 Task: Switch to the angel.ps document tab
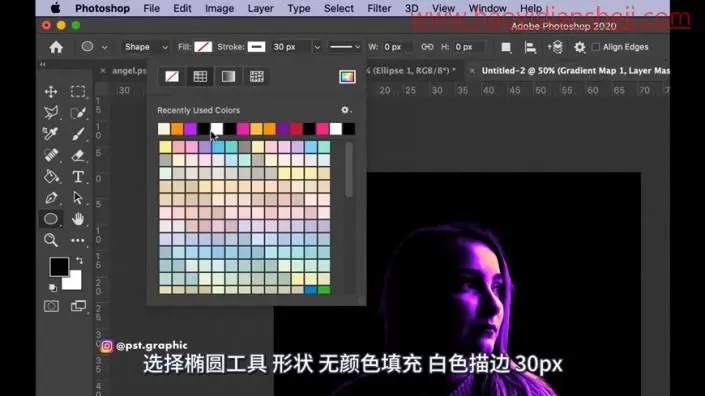129,71
